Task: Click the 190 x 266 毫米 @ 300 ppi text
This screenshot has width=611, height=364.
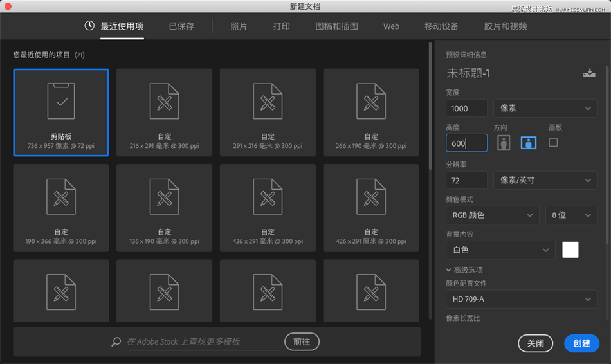Action: tap(61, 241)
